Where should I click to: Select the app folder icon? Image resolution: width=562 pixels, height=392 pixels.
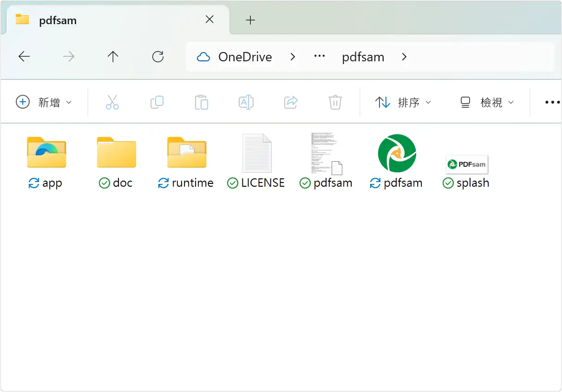[x=46, y=152]
